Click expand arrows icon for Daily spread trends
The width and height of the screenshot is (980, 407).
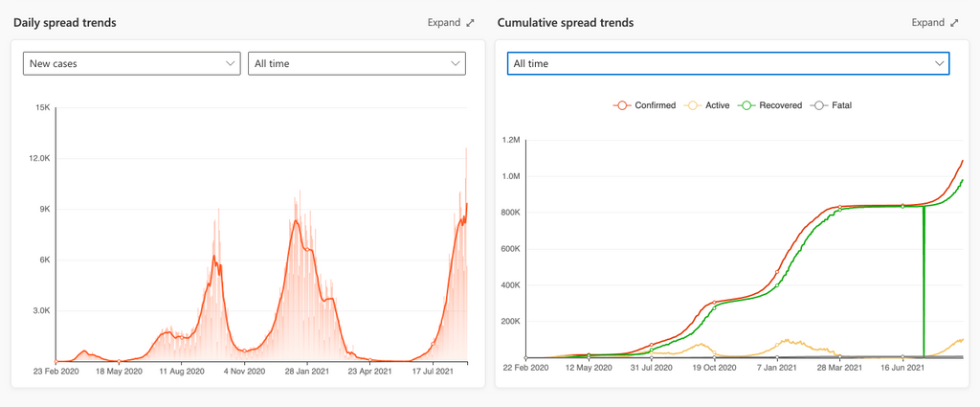[470, 23]
